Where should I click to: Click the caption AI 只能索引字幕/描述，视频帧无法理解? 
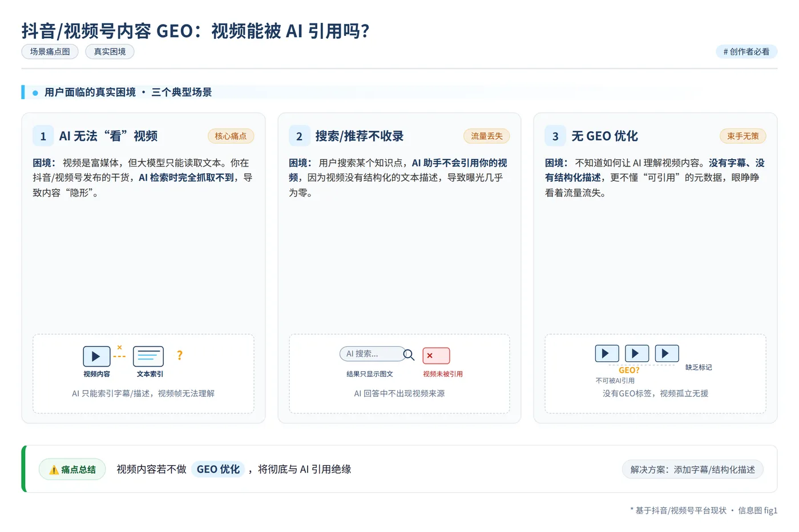tap(143, 393)
